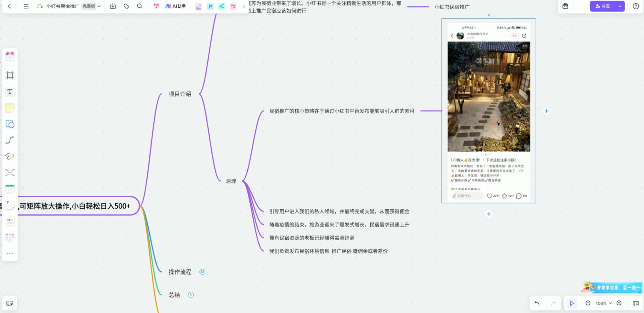This screenshot has width=644, height=313.
Task: Pick the Sticky note tool
Action: 10,108
